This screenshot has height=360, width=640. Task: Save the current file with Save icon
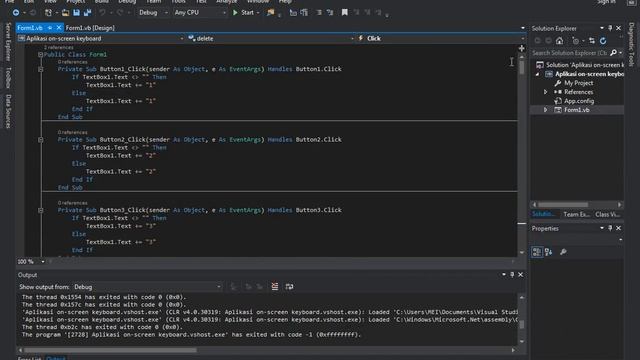pos(76,13)
